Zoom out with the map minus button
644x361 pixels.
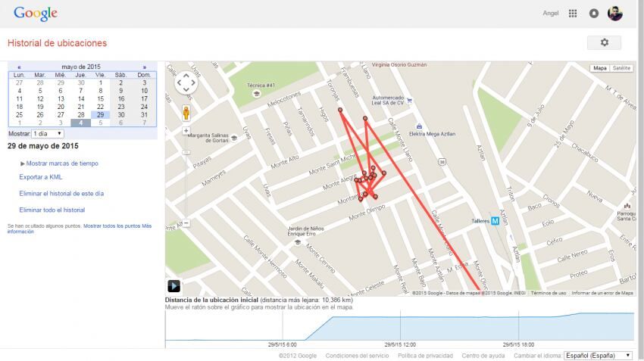[186, 223]
